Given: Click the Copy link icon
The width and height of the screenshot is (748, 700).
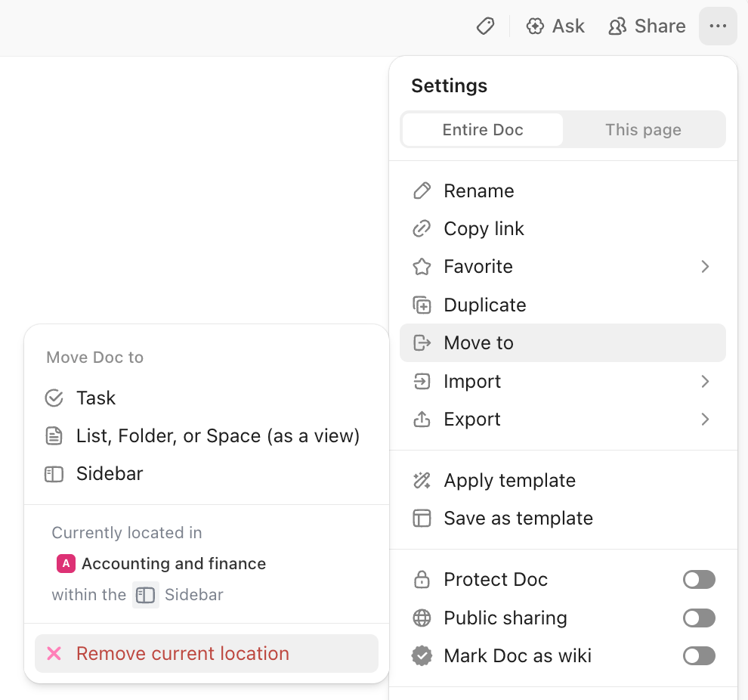Looking at the screenshot, I should (422, 228).
